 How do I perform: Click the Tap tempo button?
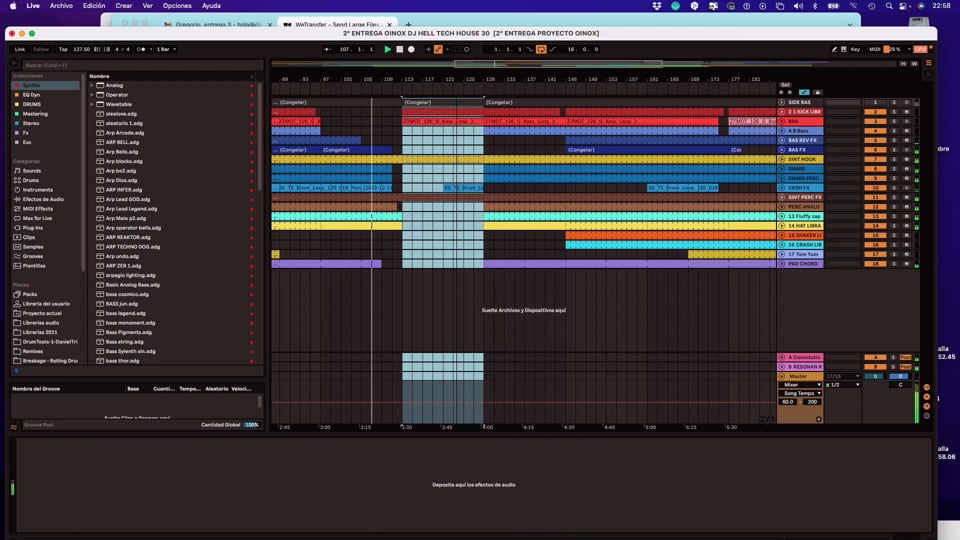point(63,49)
